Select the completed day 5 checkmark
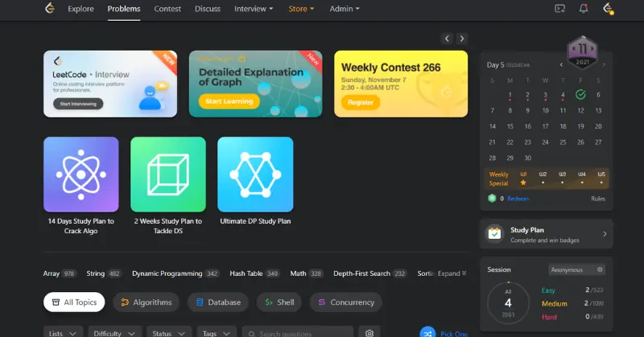 coord(580,95)
